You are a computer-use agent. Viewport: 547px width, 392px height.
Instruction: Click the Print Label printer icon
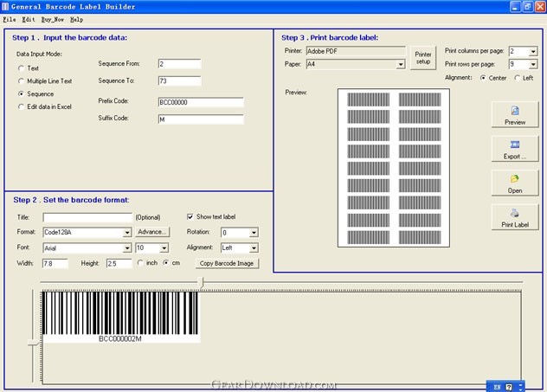515,213
